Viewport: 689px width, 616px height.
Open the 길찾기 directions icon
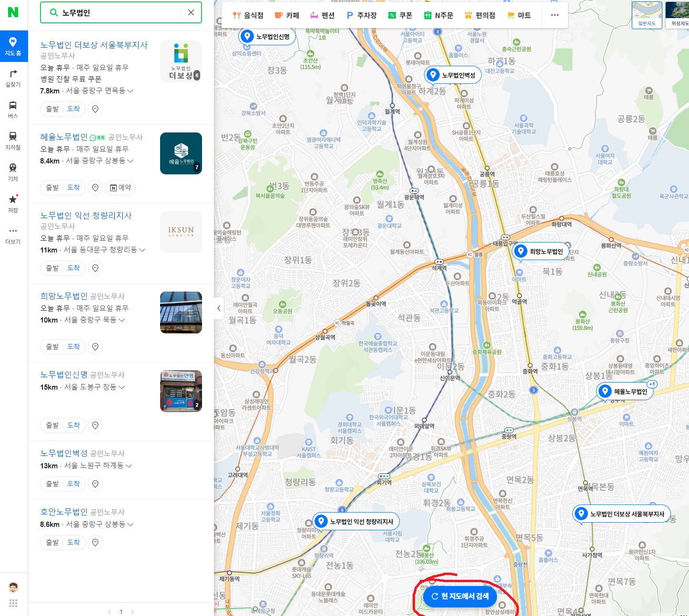coord(13,78)
